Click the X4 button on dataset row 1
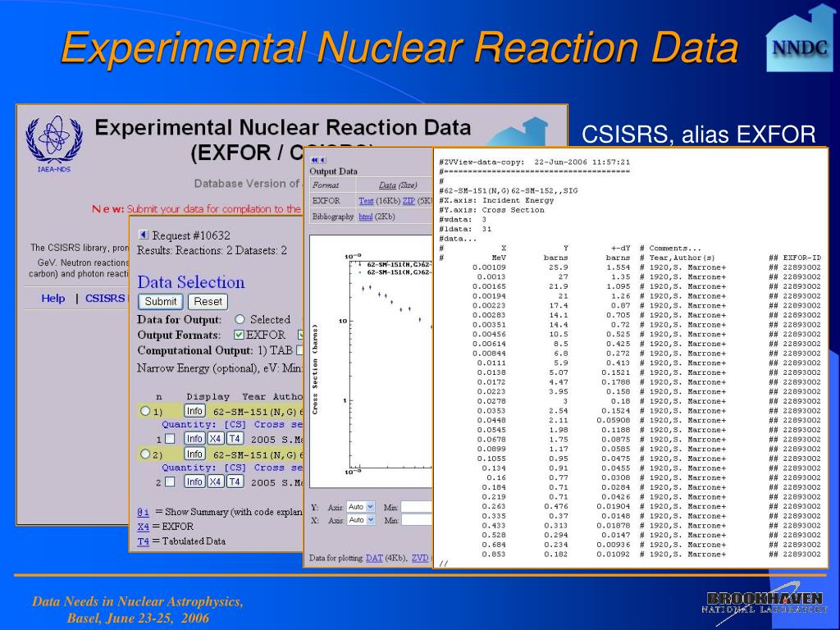This screenshot has height=630, width=840. (x=215, y=439)
